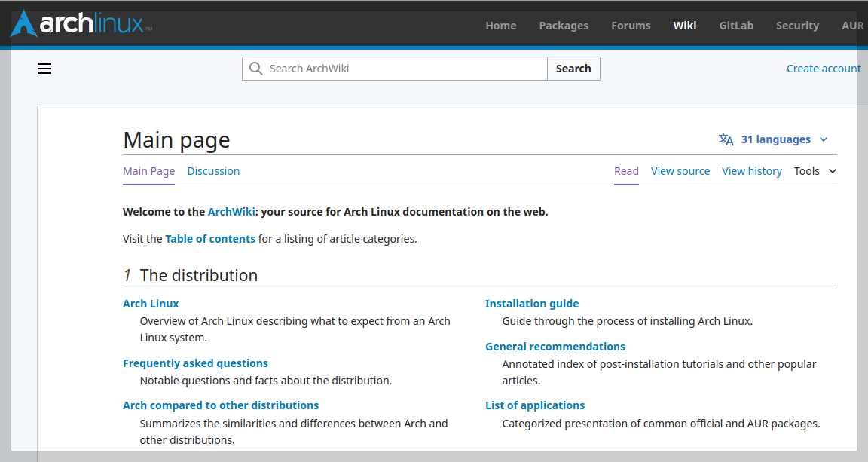The width and height of the screenshot is (868, 462).
Task: Go to Home in top navigation
Action: tap(501, 26)
